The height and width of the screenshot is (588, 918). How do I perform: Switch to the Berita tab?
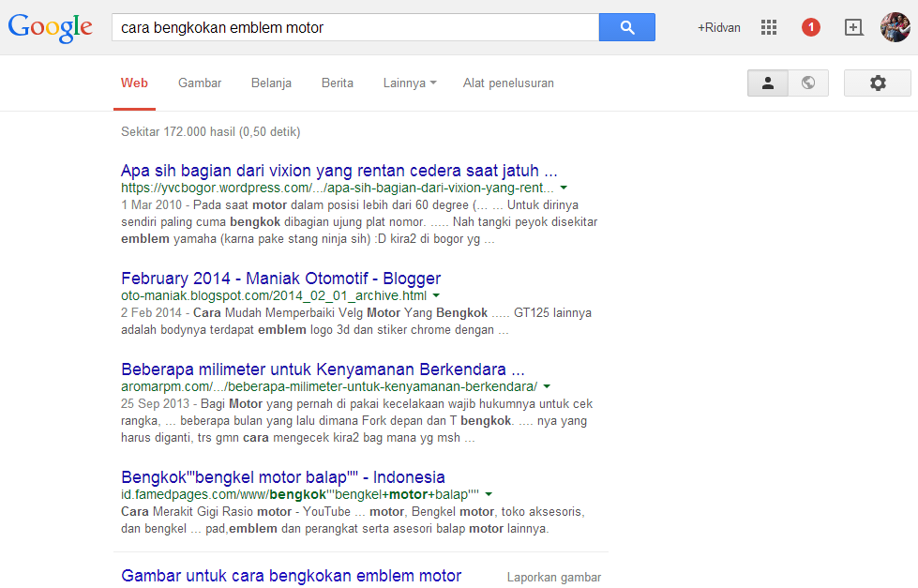coord(338,83)
